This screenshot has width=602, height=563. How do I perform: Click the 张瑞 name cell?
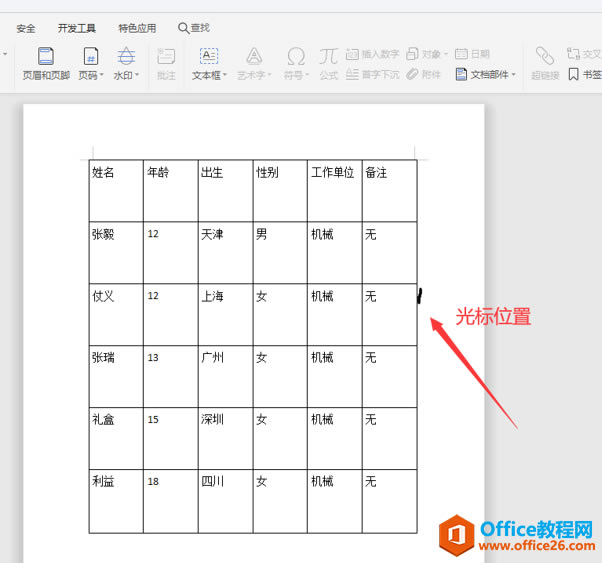coord(116,376)
